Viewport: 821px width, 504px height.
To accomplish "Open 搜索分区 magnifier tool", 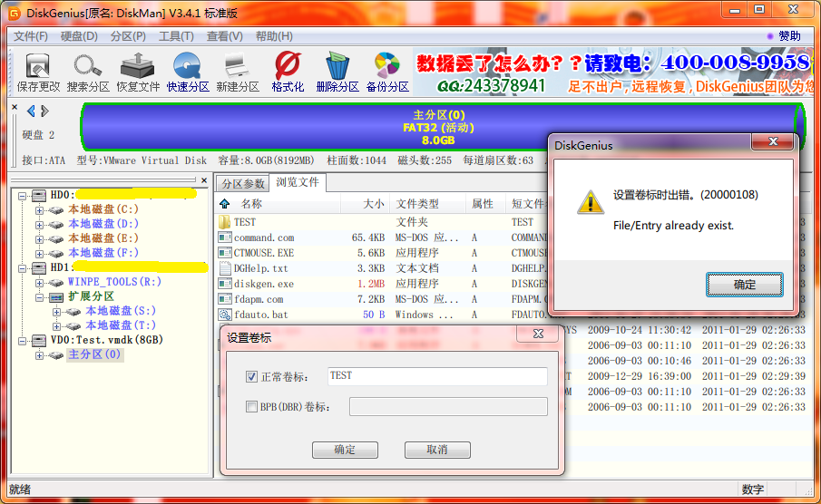I will click(87, 73).
